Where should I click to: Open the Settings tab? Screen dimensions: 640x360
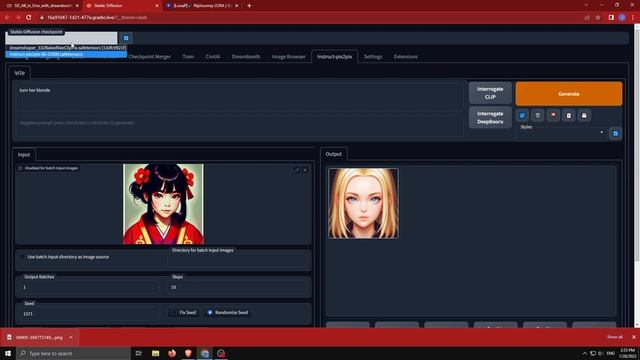click(x=373, y=57)
